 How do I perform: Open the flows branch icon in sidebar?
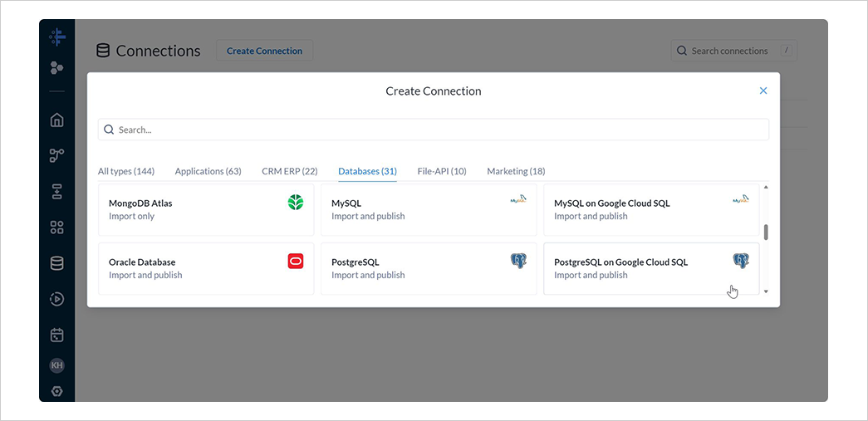point(57,155)
